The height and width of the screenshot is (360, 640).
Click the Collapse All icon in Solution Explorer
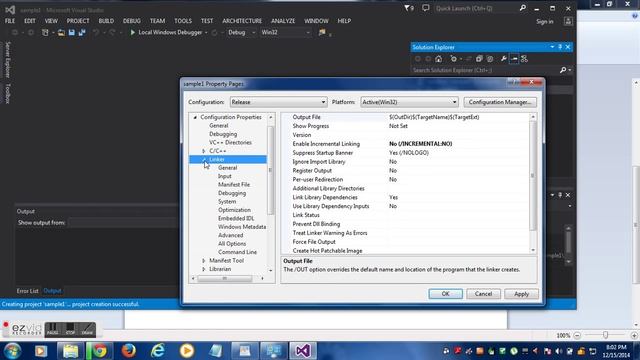(x=479, y=59)
